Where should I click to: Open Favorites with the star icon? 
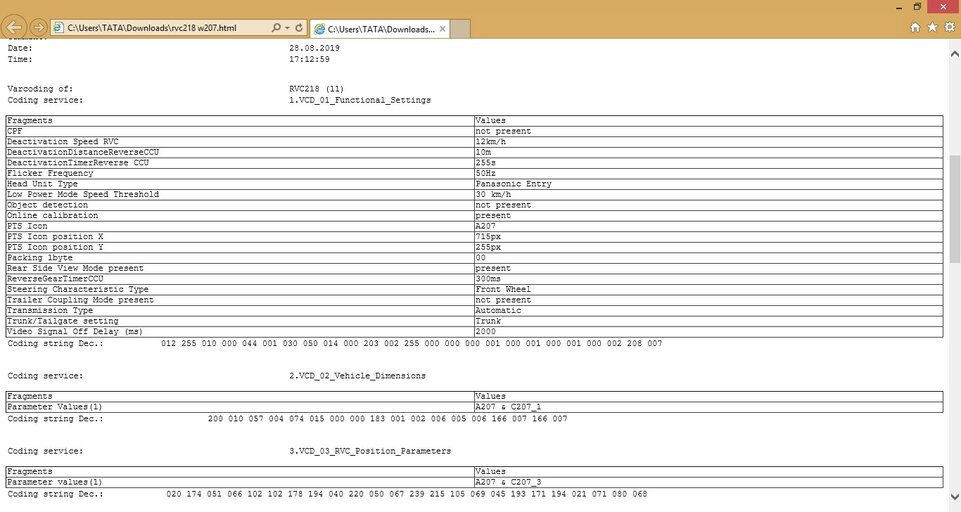[x=932, y=27]
